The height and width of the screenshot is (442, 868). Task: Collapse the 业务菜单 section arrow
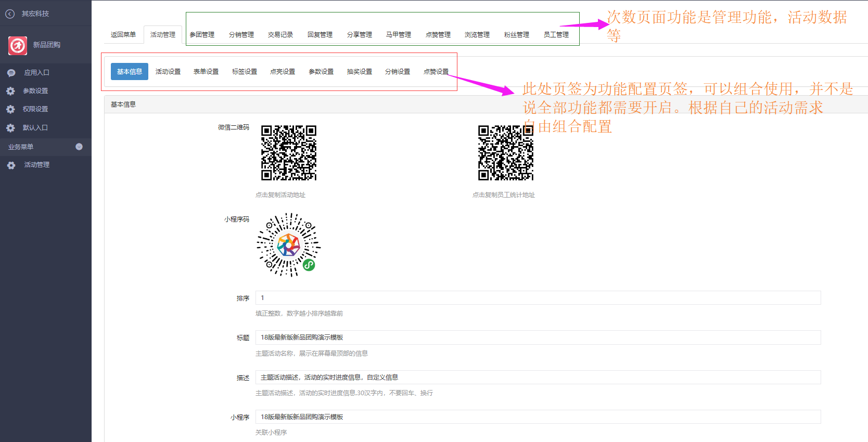click(79, 147)
